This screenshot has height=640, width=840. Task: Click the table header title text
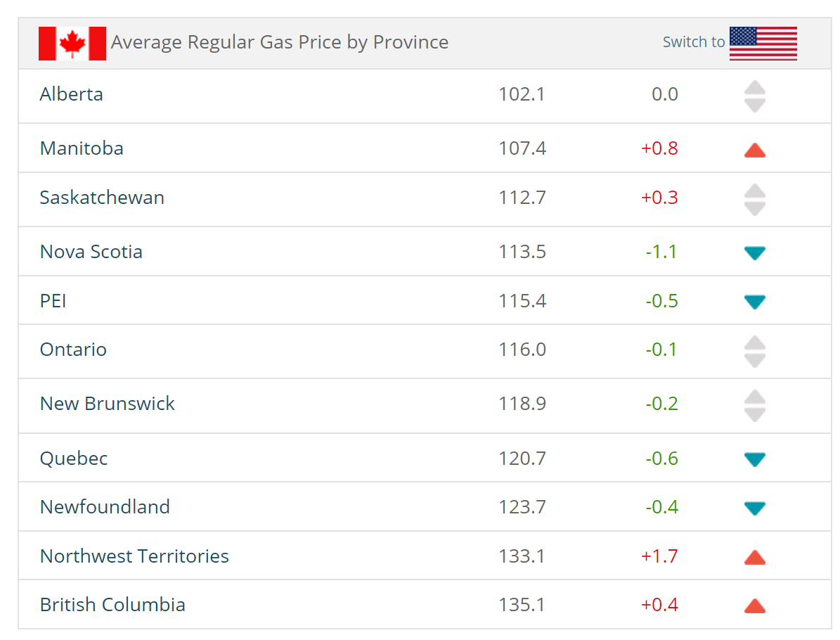[x=280, y=42]
